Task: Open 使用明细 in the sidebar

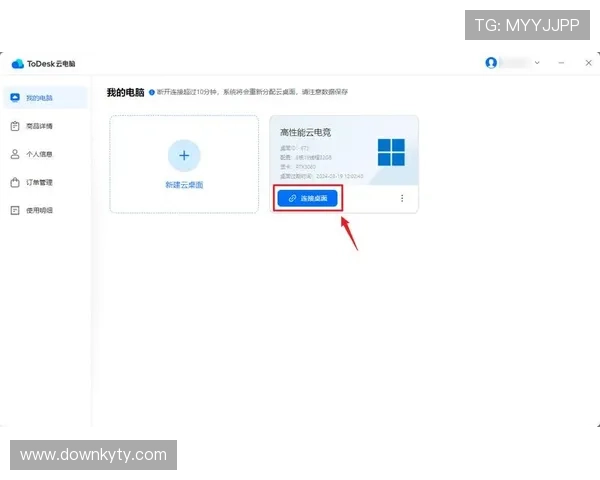Action: (31, 210)
